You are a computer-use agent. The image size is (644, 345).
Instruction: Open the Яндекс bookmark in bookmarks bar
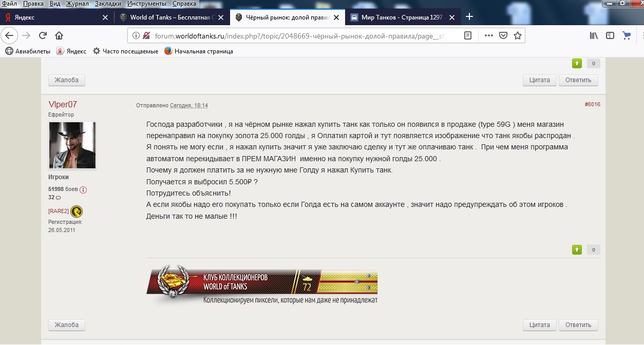pyautogui.click(x=71, y=51)
